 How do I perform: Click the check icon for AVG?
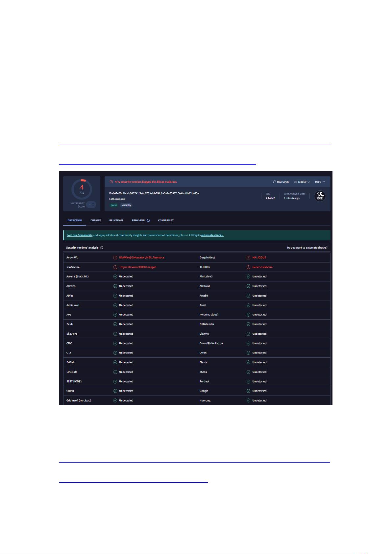115,315
